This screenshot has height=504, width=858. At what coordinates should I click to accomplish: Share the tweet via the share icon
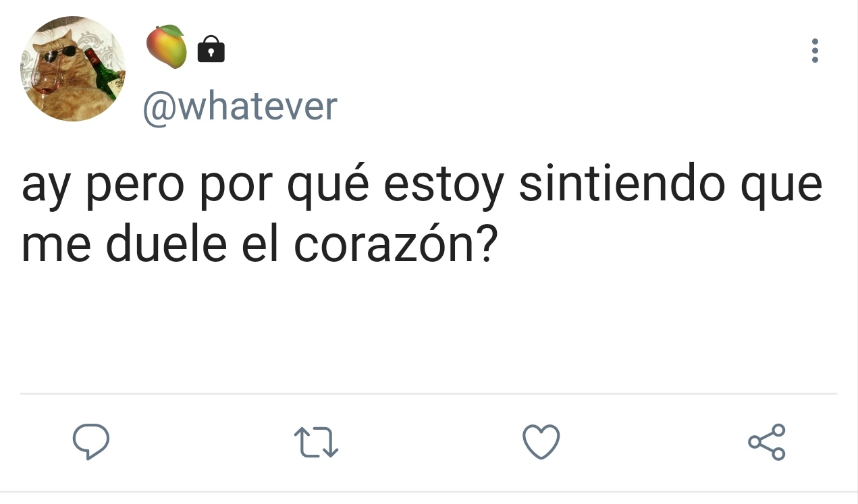click(x=767, y=442)
